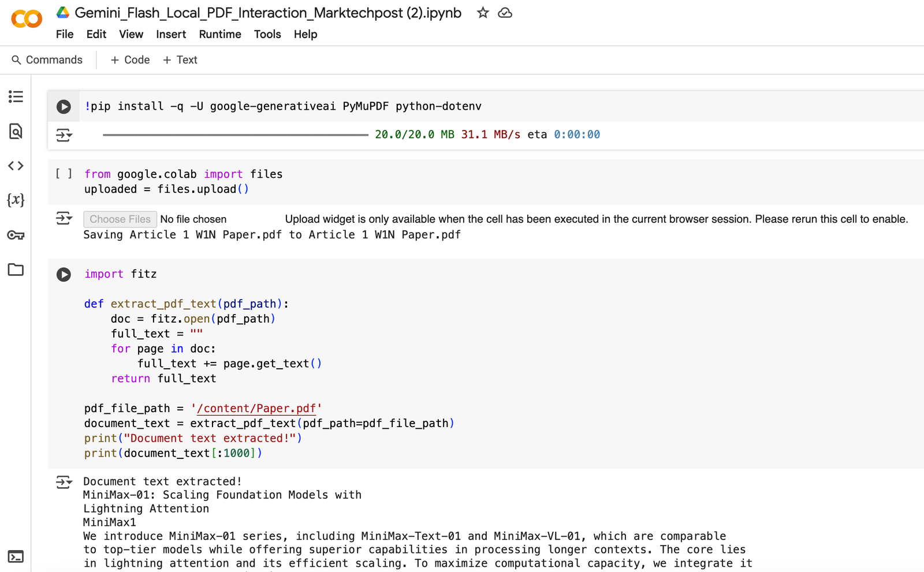Open the Commands search palette

point(47,60)
